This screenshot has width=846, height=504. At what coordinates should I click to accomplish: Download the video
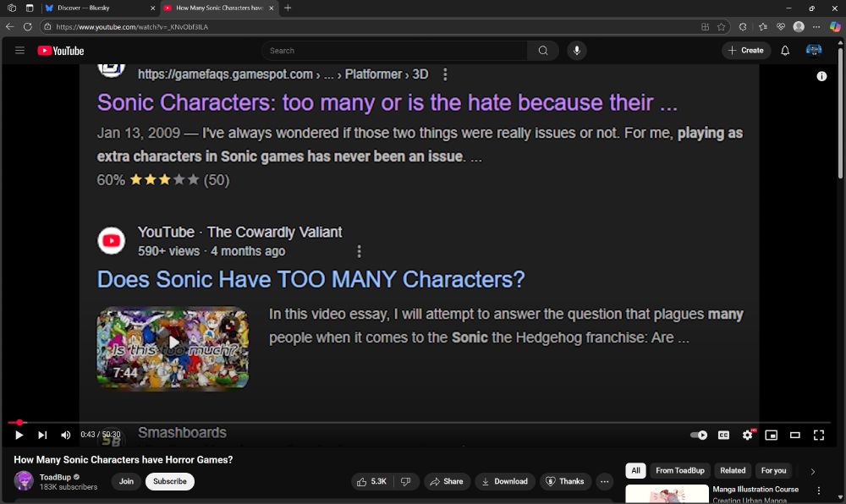(504, 481)
